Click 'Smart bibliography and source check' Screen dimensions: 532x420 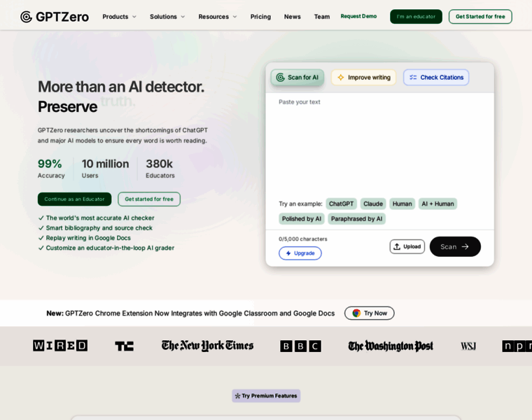pos(99,228)
